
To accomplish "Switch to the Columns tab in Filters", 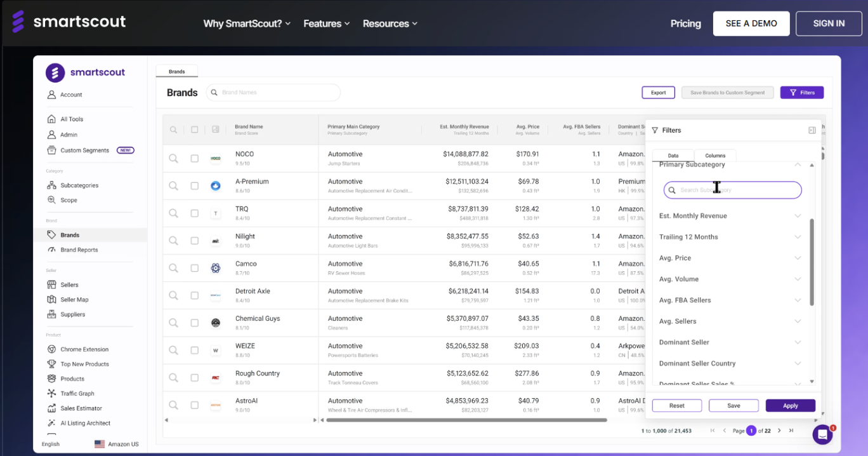I will pos(715,156).
